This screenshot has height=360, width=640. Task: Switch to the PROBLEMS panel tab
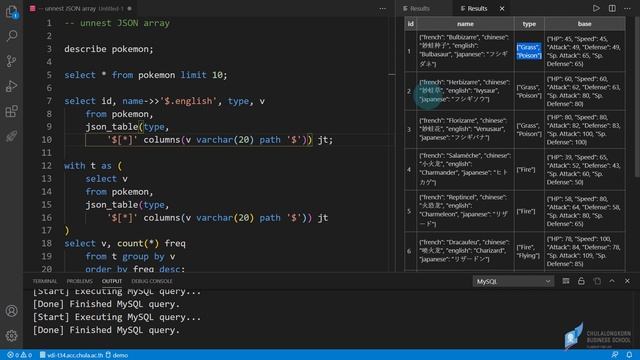[x=80, y=281]
